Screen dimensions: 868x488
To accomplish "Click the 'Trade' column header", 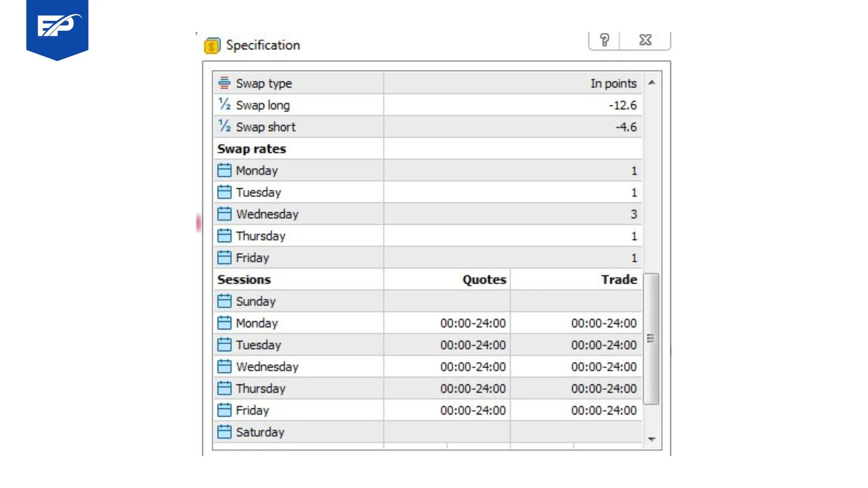I will [x=619, y=279].
